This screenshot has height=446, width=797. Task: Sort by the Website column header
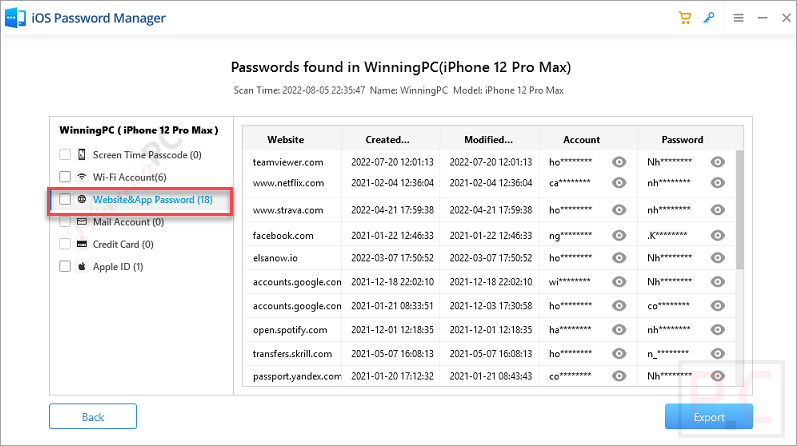tap(286, 139)
